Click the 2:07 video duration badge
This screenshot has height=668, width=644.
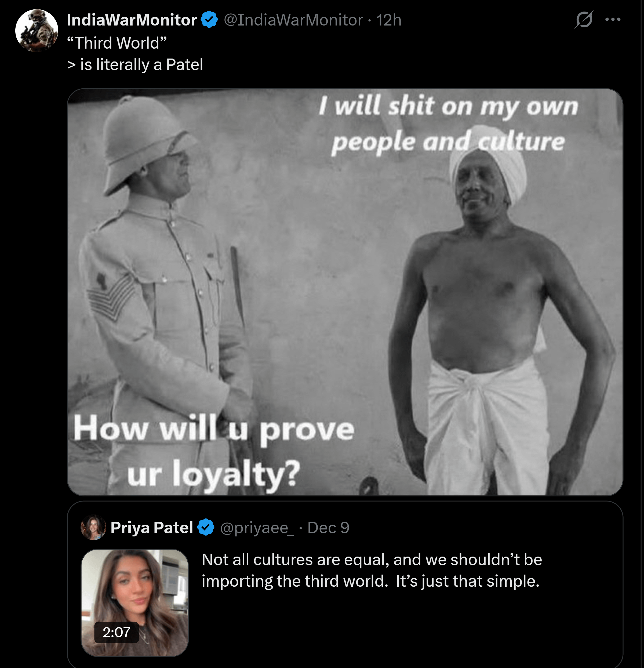click(117, 632)
